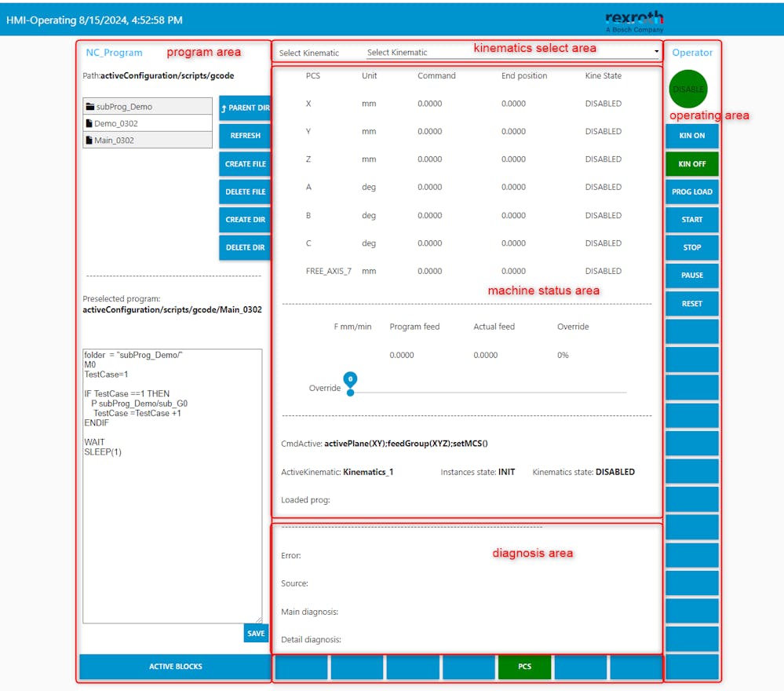Pause the program with PAUSE
Screen dimensions: 784x691
[x=692, y=275]
